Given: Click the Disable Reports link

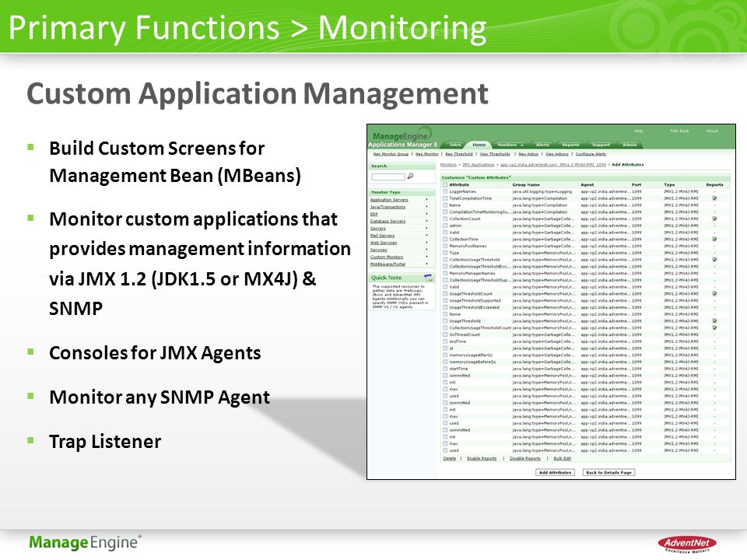Looking at the screenshot, I should pyautogui.click(x=525, y=459).
